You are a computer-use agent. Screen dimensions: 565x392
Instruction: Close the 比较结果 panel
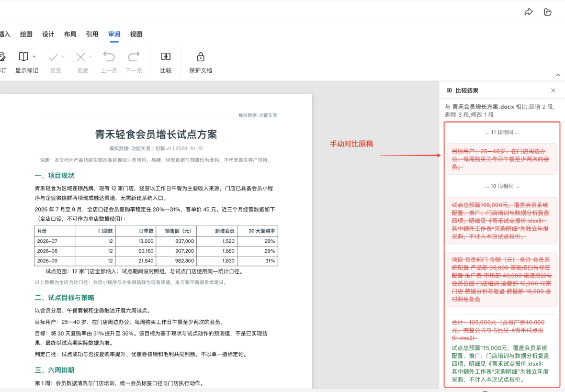coord(553,91)
